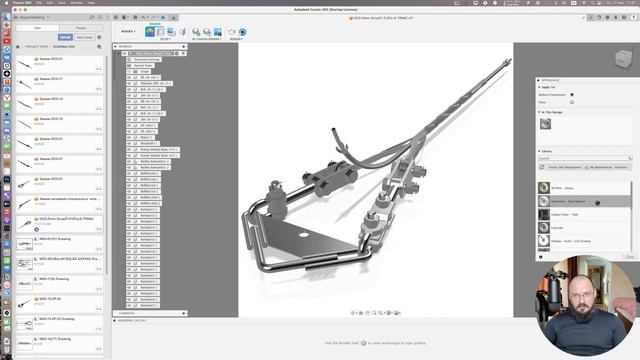Screen dimensions: 640x360
Task: Open Texture Map Controls tool
Action: 182,31
